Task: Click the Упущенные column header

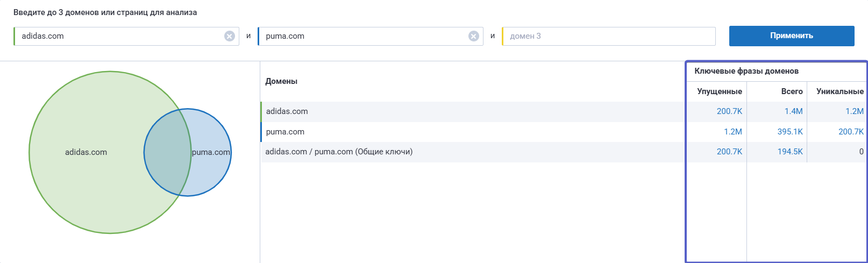Action: click(719, 91)
